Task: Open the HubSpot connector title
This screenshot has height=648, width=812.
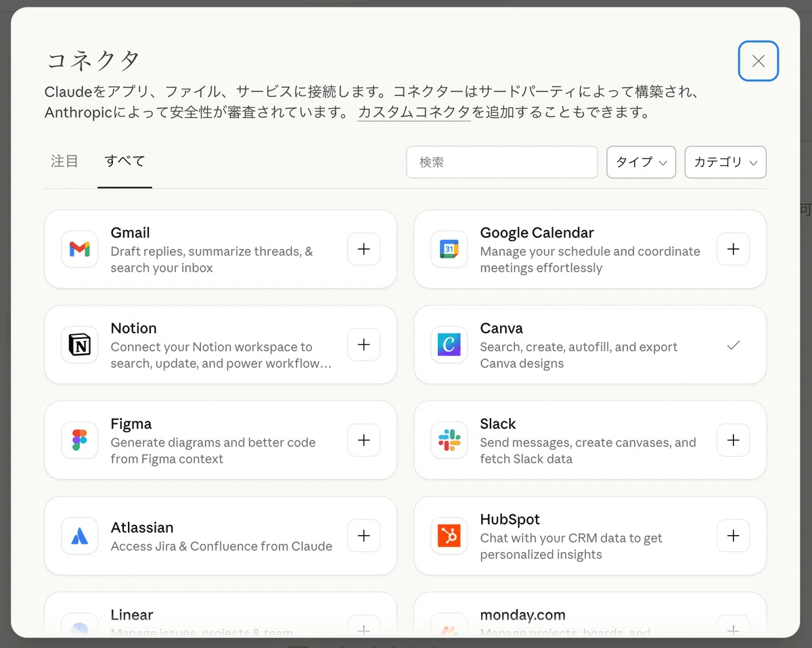Action: (510, 519)
